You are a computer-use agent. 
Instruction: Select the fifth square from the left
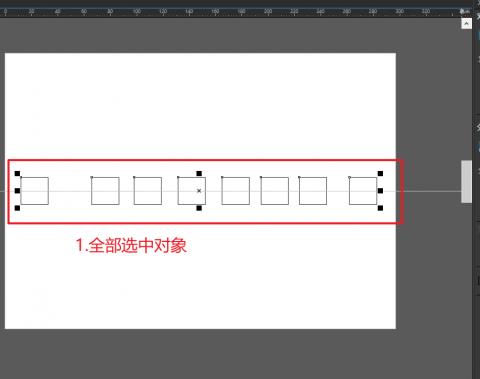tap(236, 191)
